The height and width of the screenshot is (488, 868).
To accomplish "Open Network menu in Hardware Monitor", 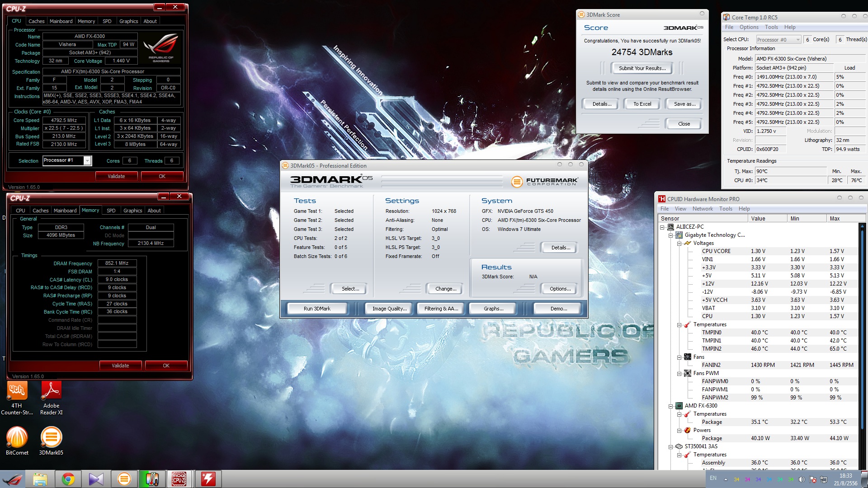I will [702, 209].
